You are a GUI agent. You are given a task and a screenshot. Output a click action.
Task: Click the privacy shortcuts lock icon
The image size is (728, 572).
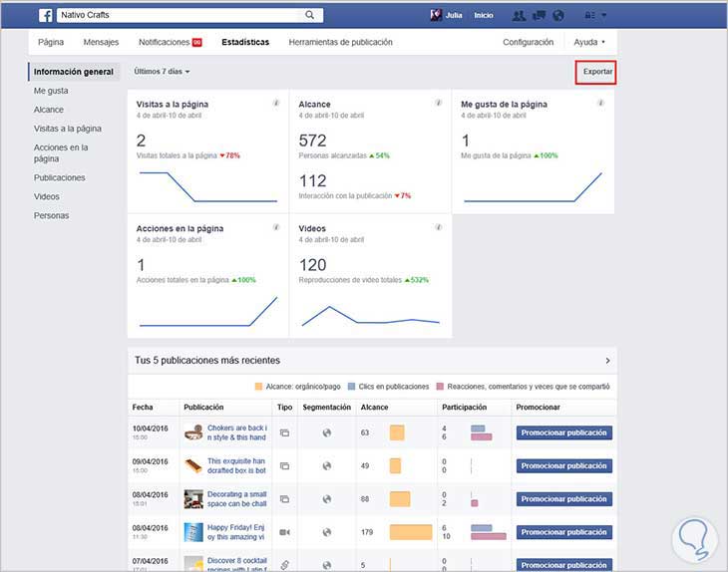[589, 15]
